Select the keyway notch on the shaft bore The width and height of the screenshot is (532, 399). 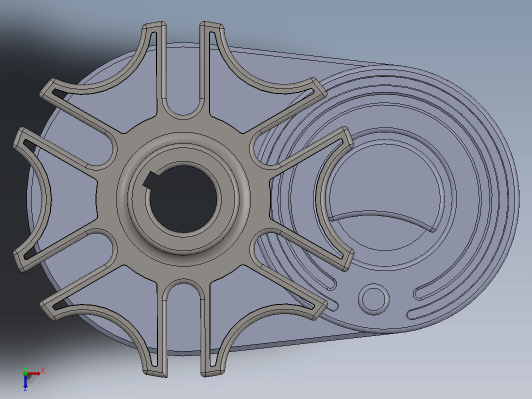coord(151,180)
